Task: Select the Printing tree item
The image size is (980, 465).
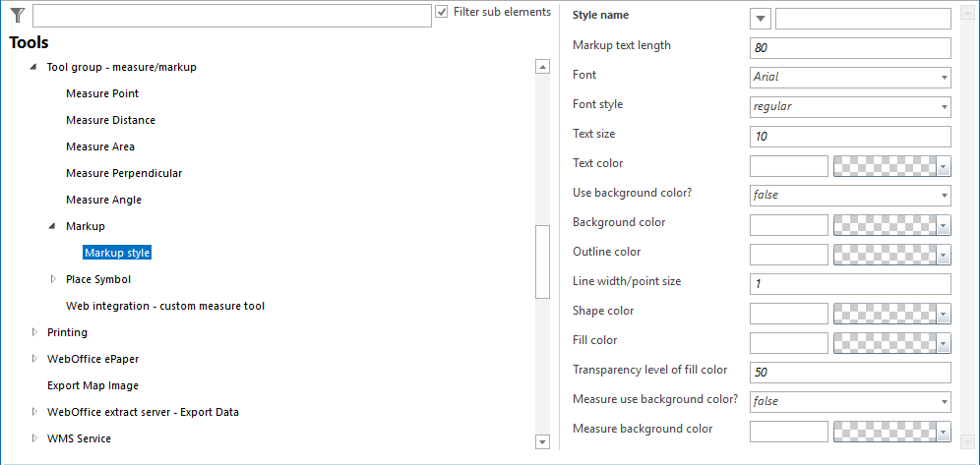Action: coord(68,332)
